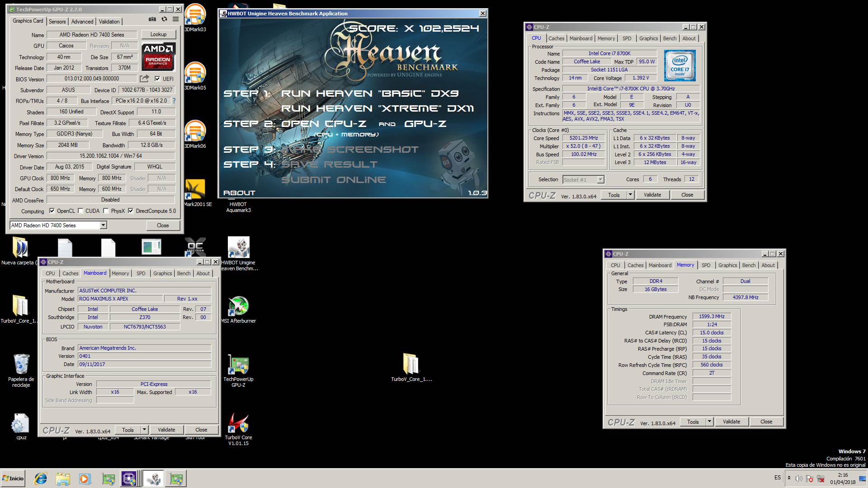Click Validate in CPU-Z Memory window
This screenshot has height=488, width=868.
click(x=731, y=422)
